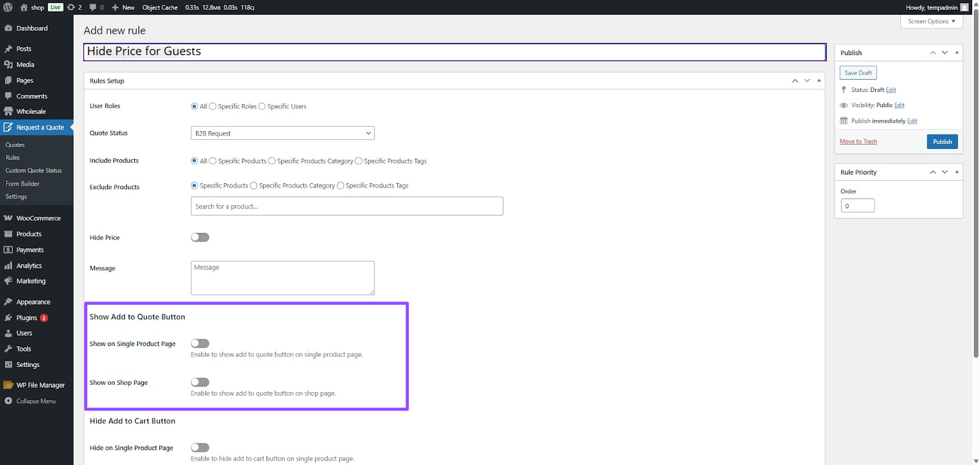The image size is (980, 465).
Task: Click the Users person icon
Action: pos(8,333)
